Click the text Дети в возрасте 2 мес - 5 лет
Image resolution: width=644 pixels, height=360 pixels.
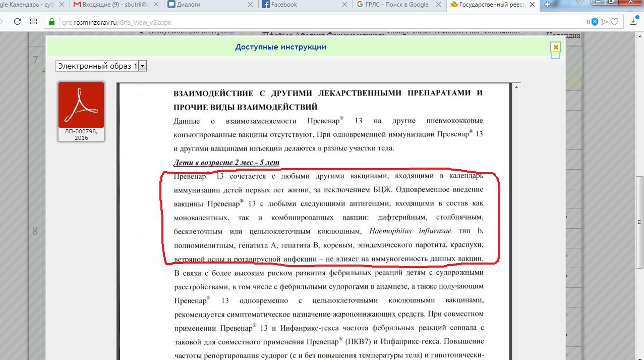226,163
